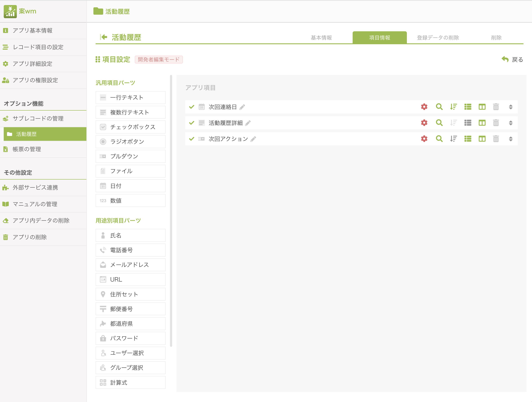The image size is (532, 402).
Task: Click reorder arrows on 活動履歴詳細 row
Action: point(511,123)
